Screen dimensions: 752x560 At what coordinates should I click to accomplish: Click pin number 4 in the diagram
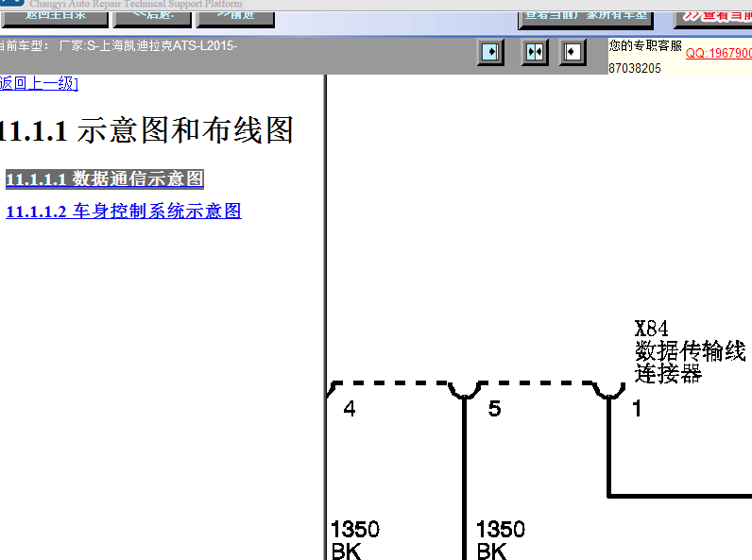click(x=350, y=409)
